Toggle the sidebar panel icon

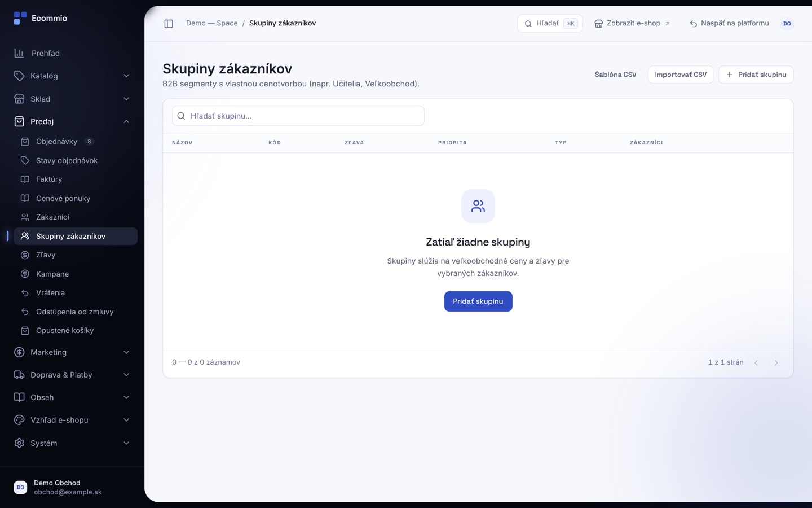click(169, 24)
